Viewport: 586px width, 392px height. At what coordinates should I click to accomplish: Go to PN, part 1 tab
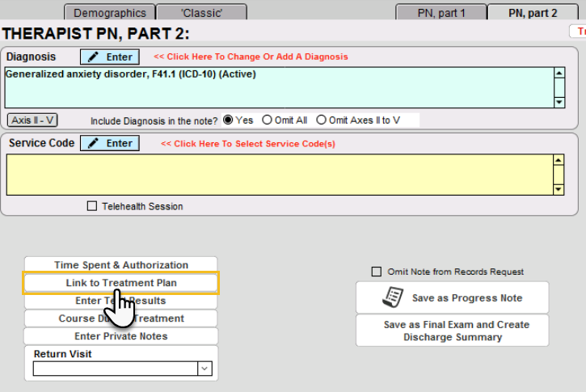tap(441, 13)
